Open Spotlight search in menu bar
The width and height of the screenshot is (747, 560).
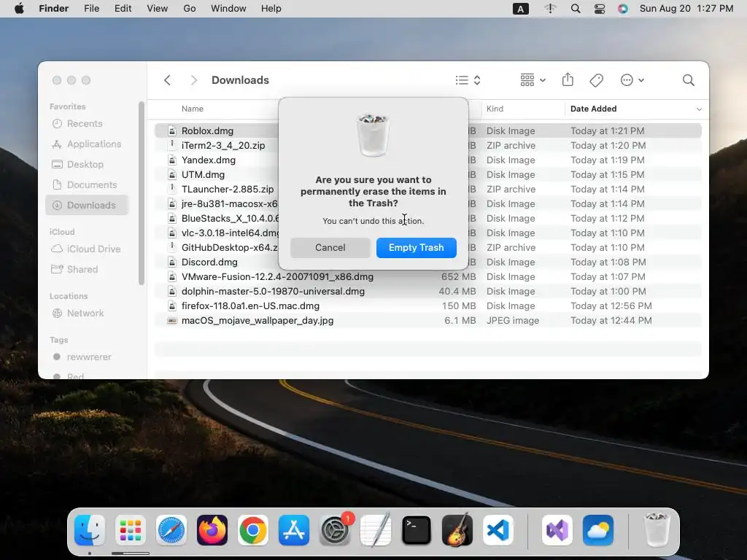576,9
